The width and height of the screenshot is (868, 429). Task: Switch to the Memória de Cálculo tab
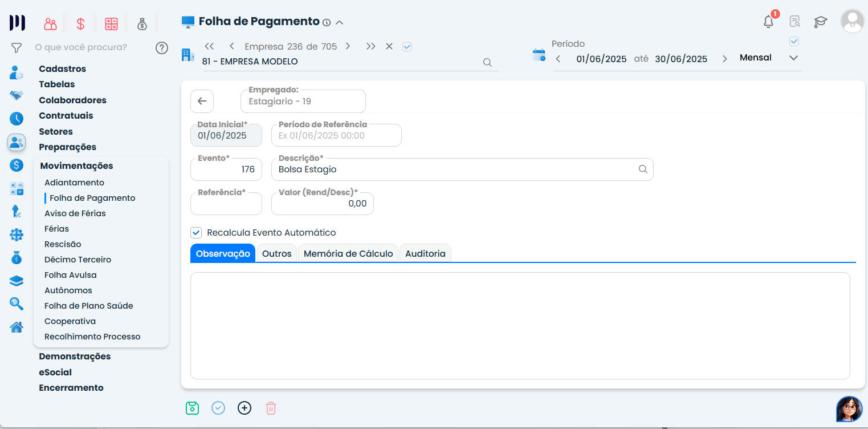coord(348,254)
